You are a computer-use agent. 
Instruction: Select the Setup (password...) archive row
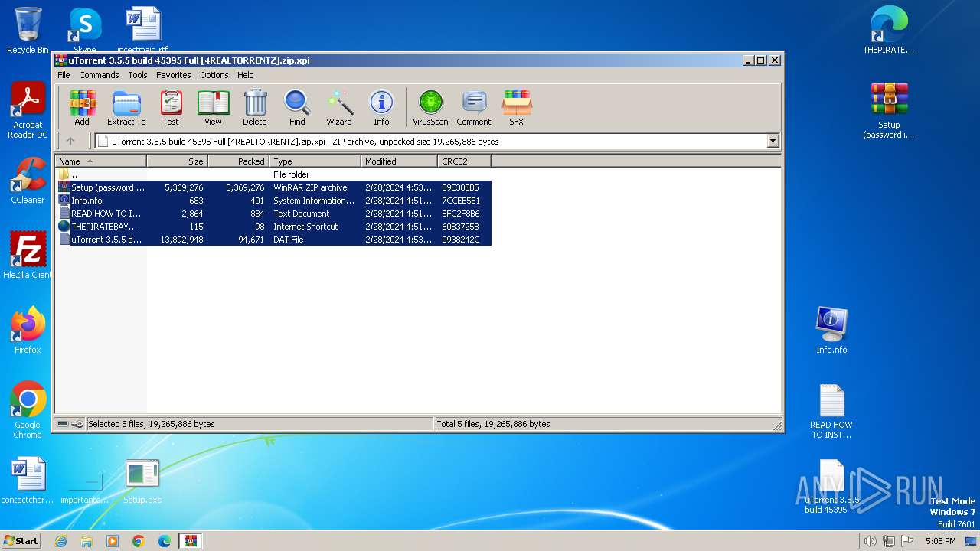[274, 187]
